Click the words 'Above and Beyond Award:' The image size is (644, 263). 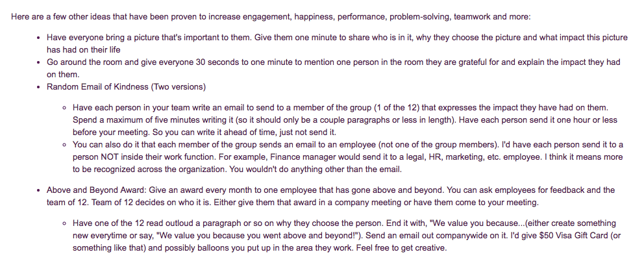coord(97,190)
